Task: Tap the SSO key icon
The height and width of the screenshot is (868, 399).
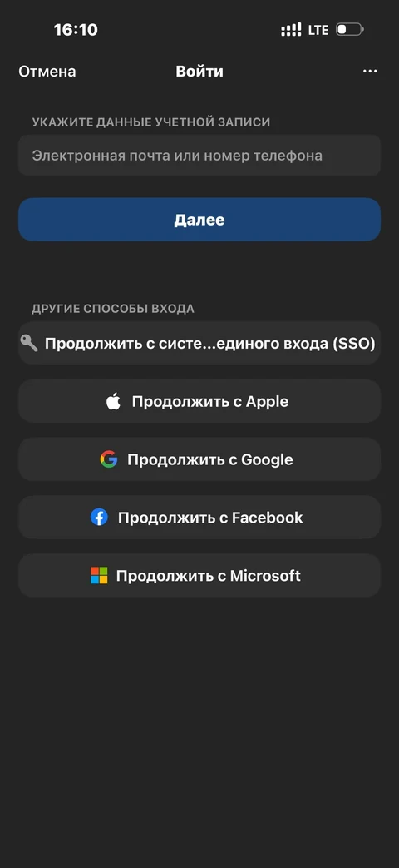Action: [29, 343]
